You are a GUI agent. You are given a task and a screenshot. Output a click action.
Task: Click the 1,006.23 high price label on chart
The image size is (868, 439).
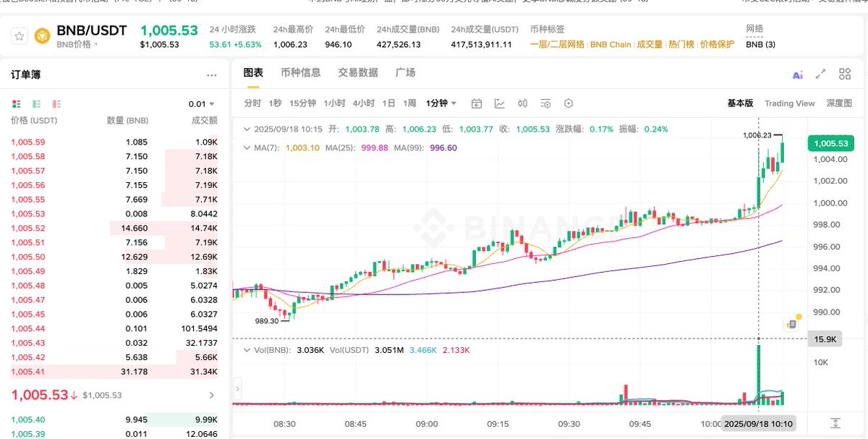coord(757,135)
